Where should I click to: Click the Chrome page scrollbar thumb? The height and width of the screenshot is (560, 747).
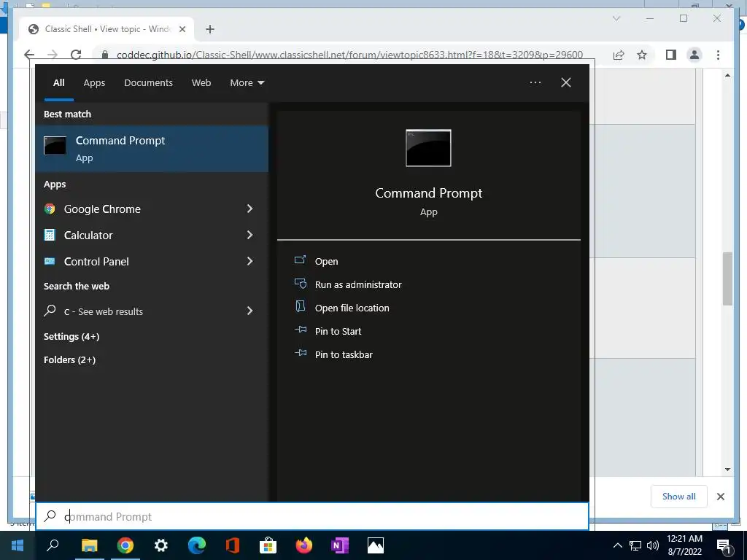click(x=727, y=279)
